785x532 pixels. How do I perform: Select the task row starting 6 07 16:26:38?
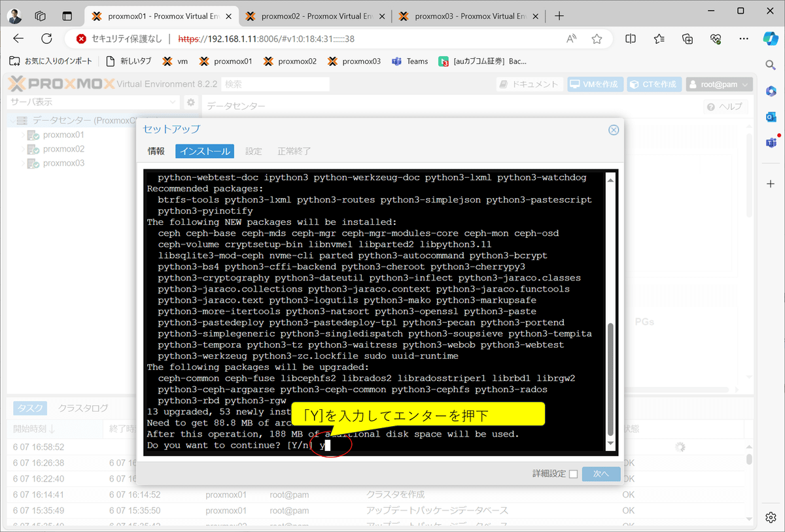point(377,463)
